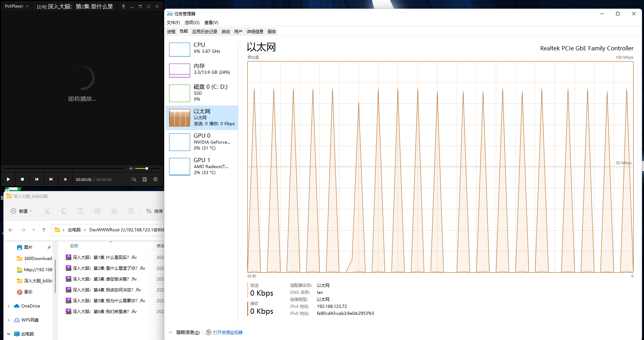Viewport: 644px width, 340px height.
Task: Switch to the 进程 tab in Task Manager
Action: 171,31
